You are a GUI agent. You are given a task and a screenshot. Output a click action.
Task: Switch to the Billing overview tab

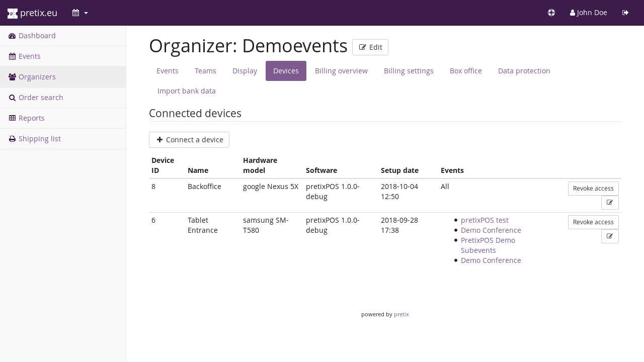[x=341, y=71]
